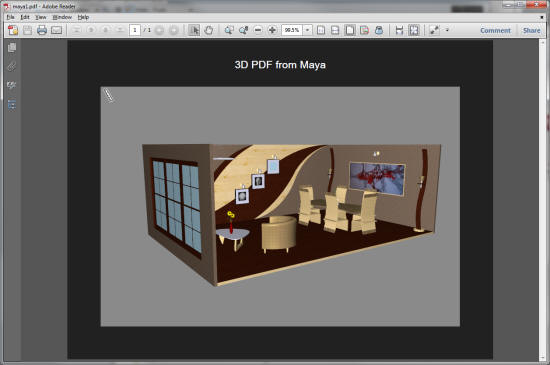This screenshot has height=365, width=550.
Task: Open the Help menu
Action: click(83, 17)
